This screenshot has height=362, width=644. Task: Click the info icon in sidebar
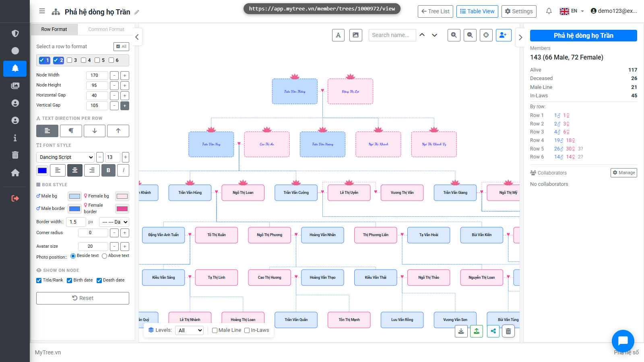(15, 138)
